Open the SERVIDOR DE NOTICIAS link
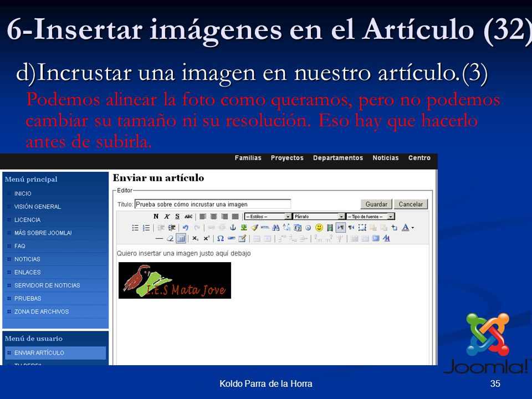The image size is (532, 399). click(47, 285)
